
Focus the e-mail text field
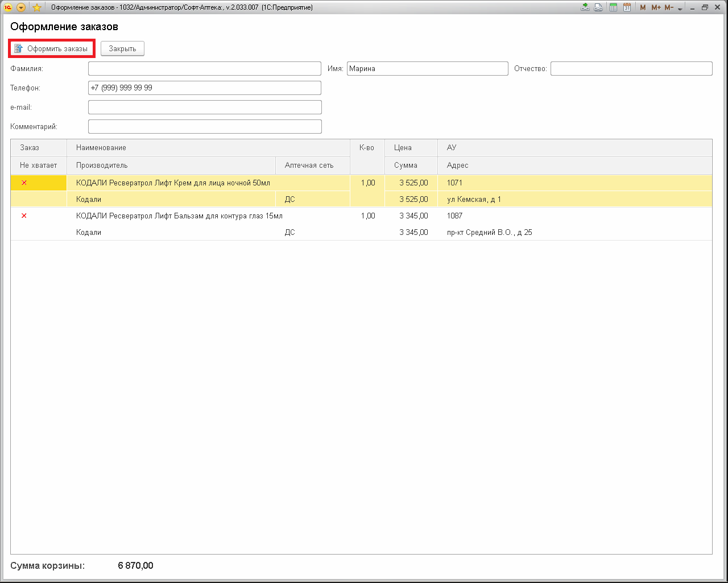point(205,107)
